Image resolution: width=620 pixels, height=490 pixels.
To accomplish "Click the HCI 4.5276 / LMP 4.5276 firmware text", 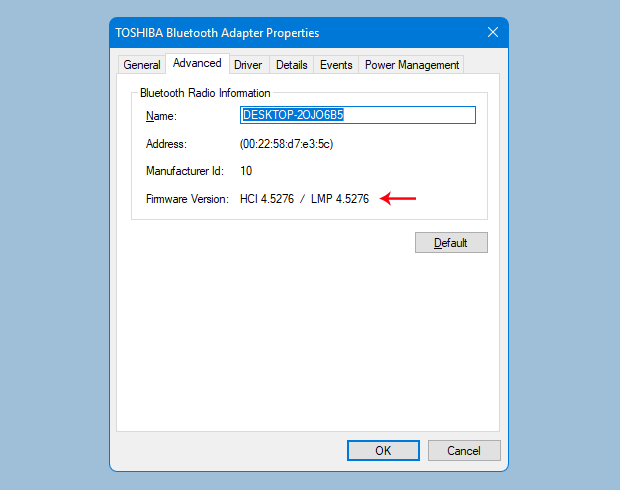I will 304,199.
